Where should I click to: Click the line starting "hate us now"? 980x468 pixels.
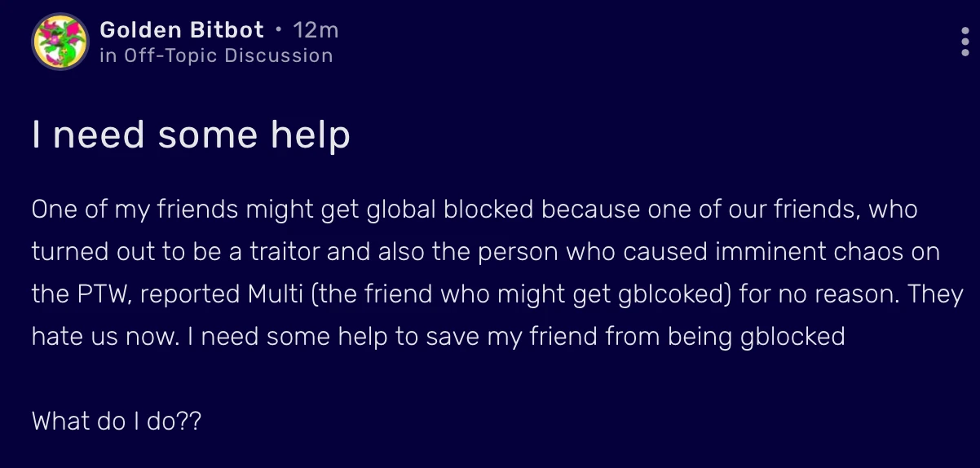[x=438, y=336]
